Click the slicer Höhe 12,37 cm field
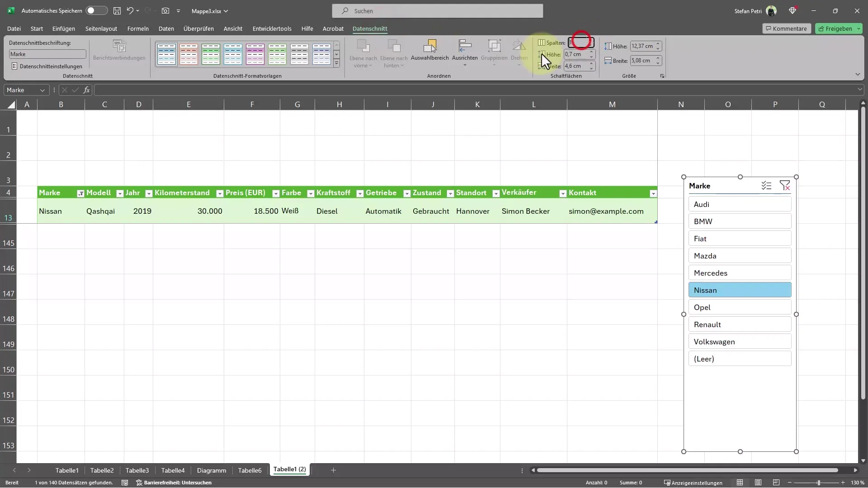The height and width of the screenshot is (488, 868). pos(642,46)
